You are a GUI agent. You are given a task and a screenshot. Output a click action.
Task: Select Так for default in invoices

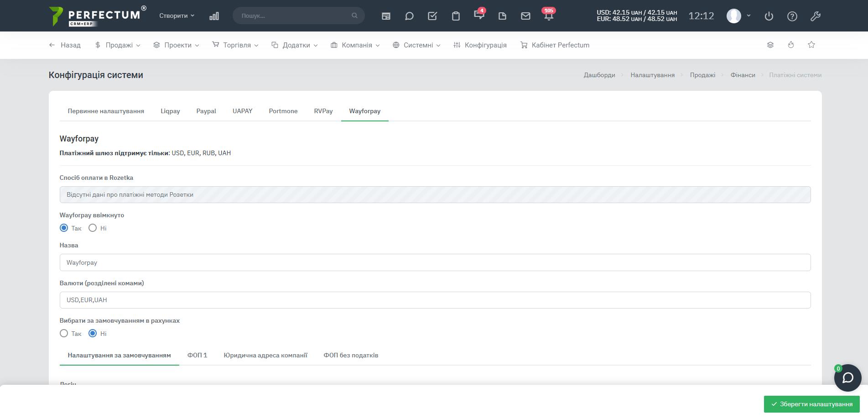(64, 333)
